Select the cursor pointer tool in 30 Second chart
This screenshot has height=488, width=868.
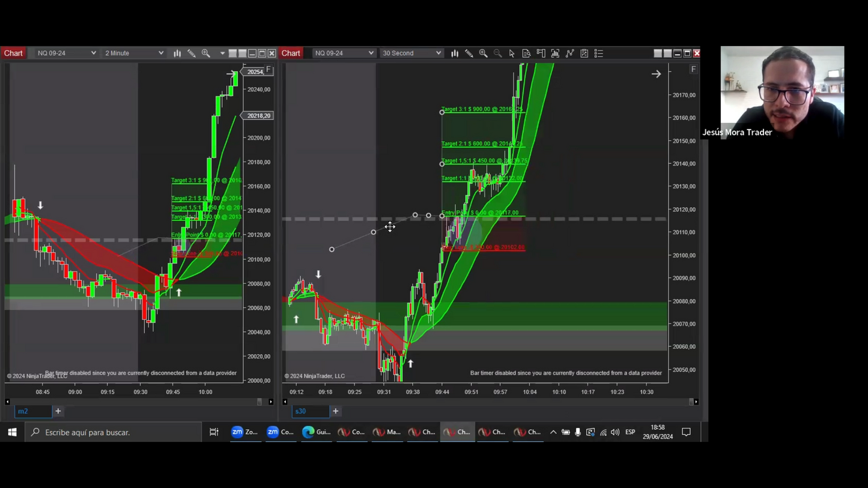tap(512, 53)
